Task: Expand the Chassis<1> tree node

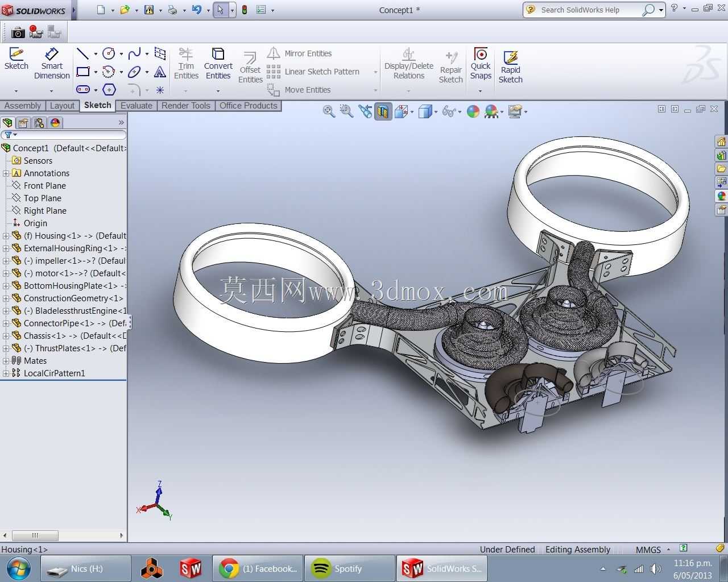Action: [x=6, y=335]
